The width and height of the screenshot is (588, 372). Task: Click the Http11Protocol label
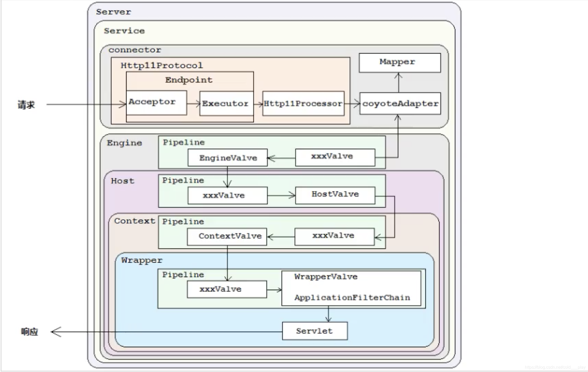pos(162,65)
